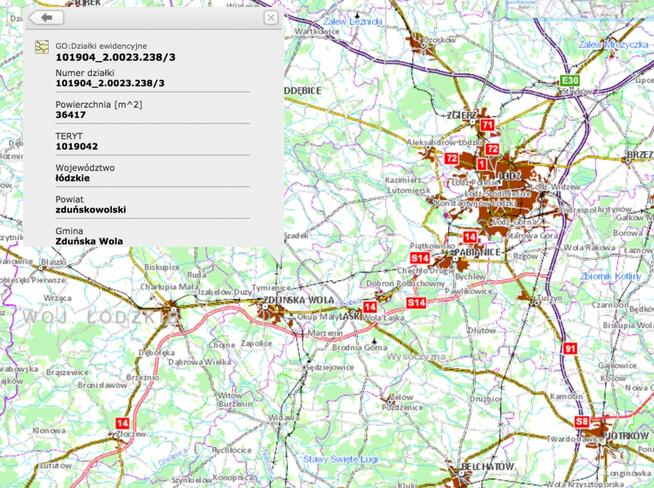
Task: Click the Szadek town label
Action: click(x=296, y=236)
